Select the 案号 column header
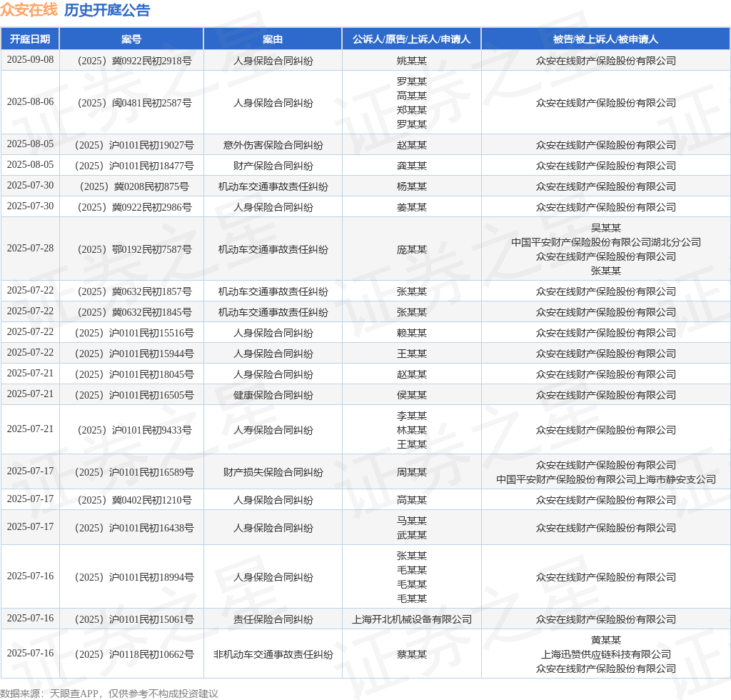The image size is (731, 700). pyautogui.click(x=131, y=39)
